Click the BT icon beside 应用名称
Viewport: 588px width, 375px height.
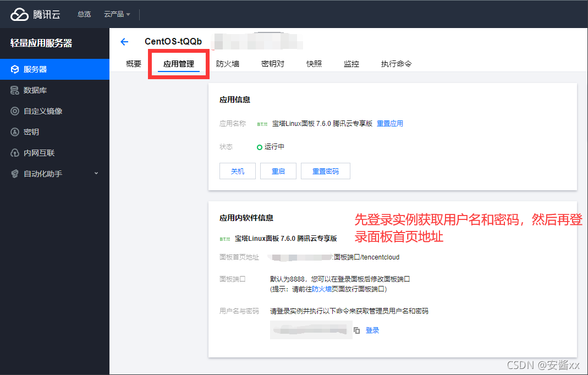262,124
